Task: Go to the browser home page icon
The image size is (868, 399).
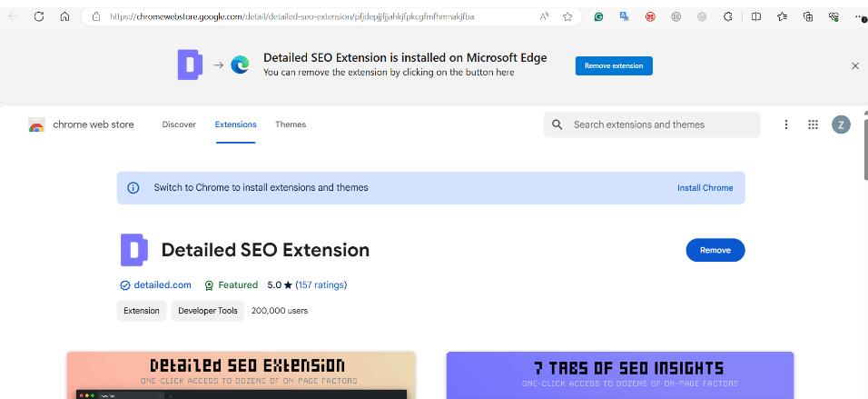Action: click(64, 16)
